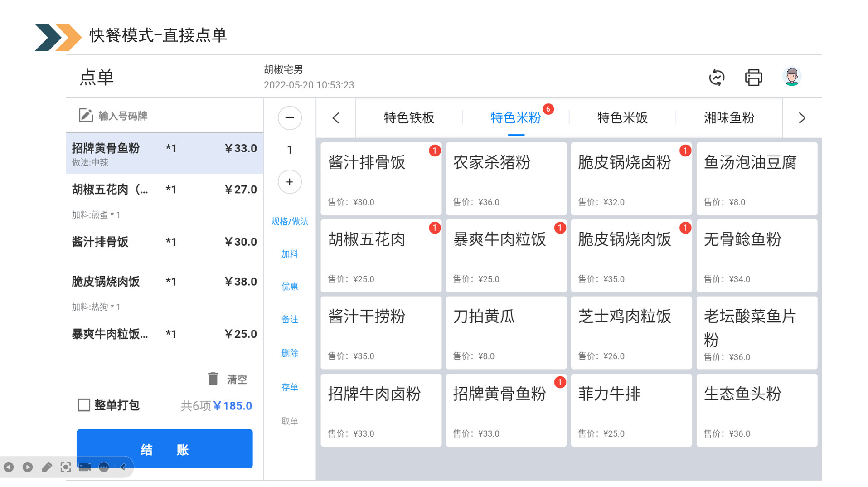Click the printer icon
The image size is (868, 487).
(753, 78)
